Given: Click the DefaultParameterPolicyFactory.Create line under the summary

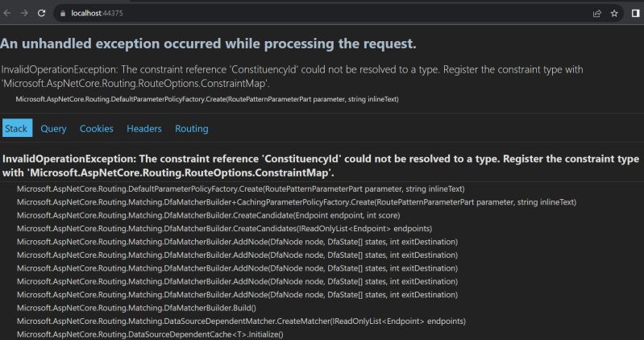Looking at the screenshot, I should coord(207,99).
